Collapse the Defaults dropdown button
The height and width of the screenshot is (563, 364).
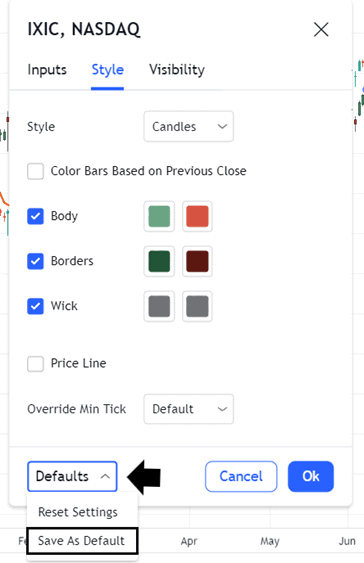72,476
